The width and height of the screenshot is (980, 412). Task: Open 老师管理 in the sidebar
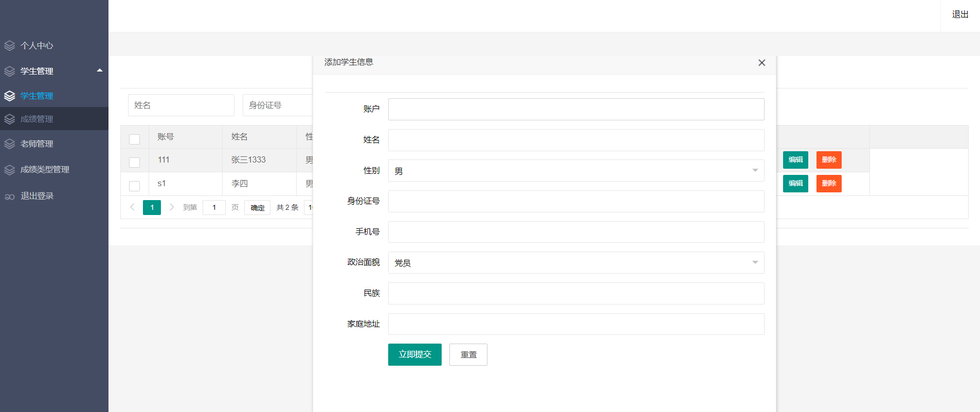pyautogui.click(x=37, y=144)
